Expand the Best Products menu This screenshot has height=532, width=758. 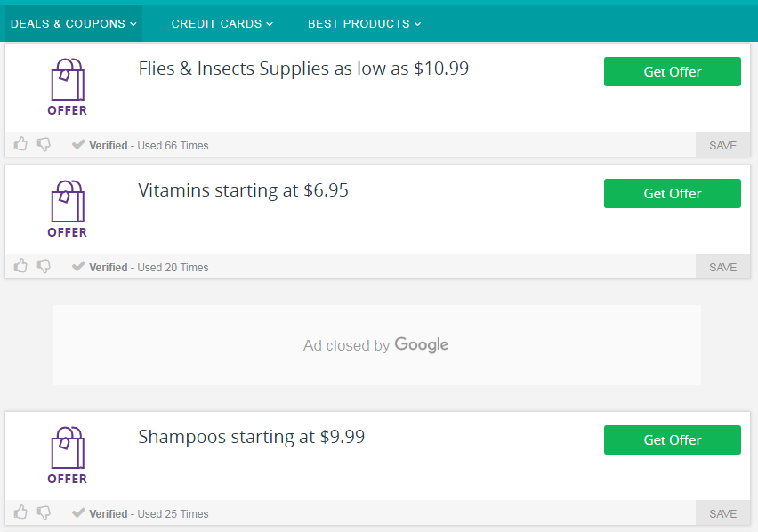click(365, 24)
